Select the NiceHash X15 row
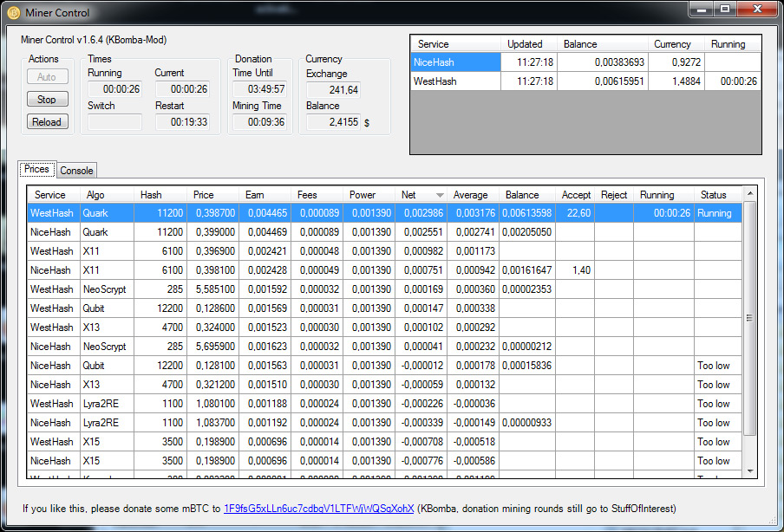The image size is (784, 532). click(x=384, y=461)
